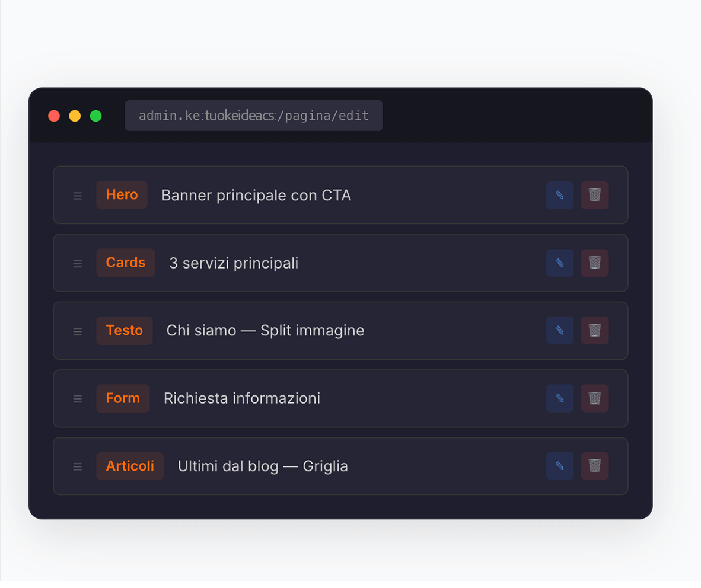This screenshot has width=701, height=588.
Task: Open the edit pencil for the Hero block
Action: click(559, 195)
